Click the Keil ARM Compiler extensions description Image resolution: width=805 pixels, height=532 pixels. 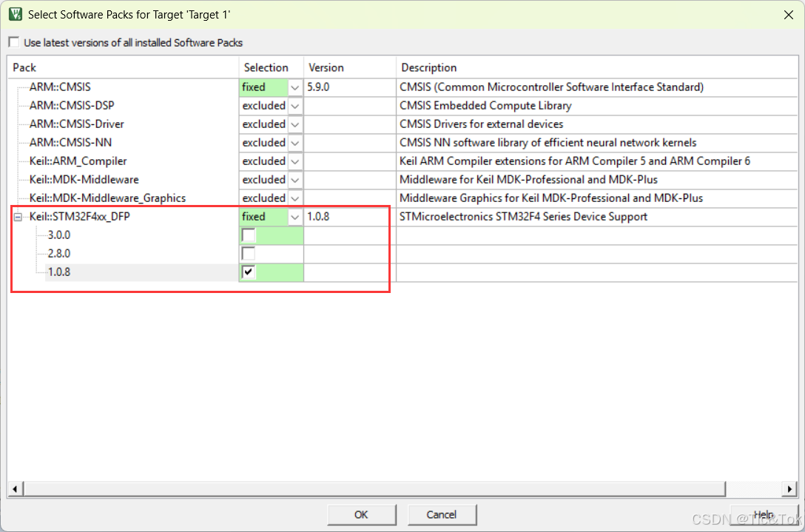pyautogui.click(x=575, y=161)
